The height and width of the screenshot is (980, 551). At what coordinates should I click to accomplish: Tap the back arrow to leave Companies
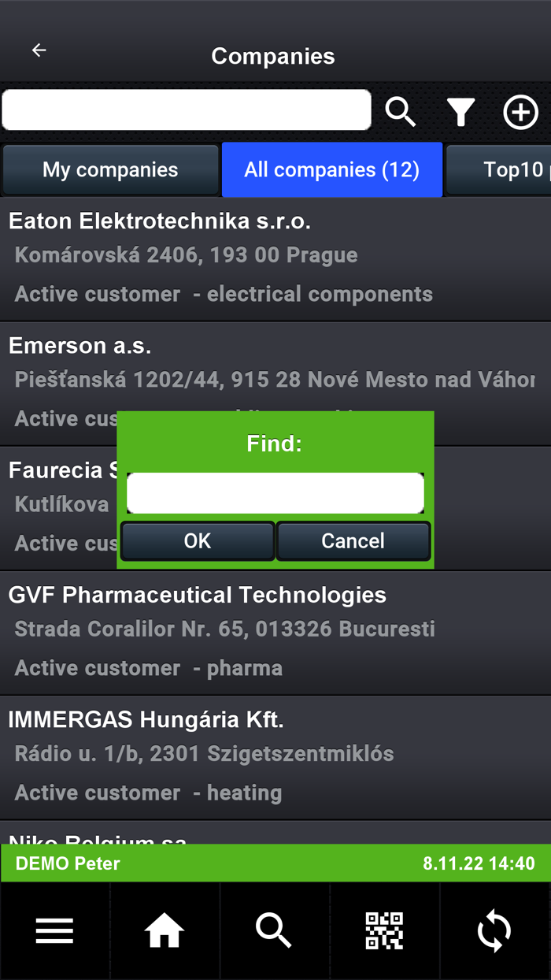pos(39,50)
